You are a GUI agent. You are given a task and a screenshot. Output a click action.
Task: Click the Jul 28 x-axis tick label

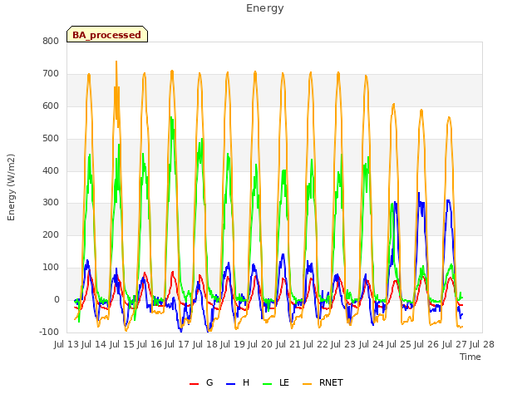click(482, 344)
